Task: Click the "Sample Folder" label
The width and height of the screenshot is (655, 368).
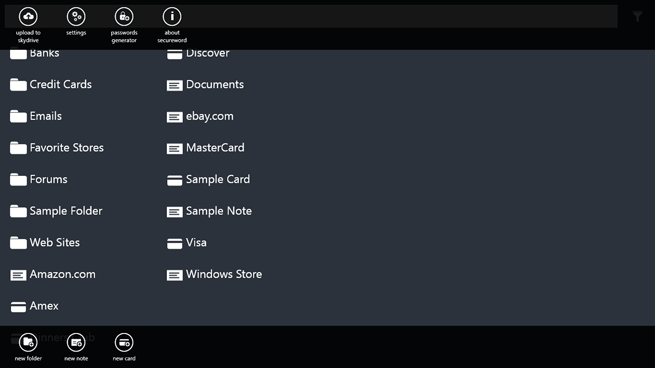Action: coord(66,211)
